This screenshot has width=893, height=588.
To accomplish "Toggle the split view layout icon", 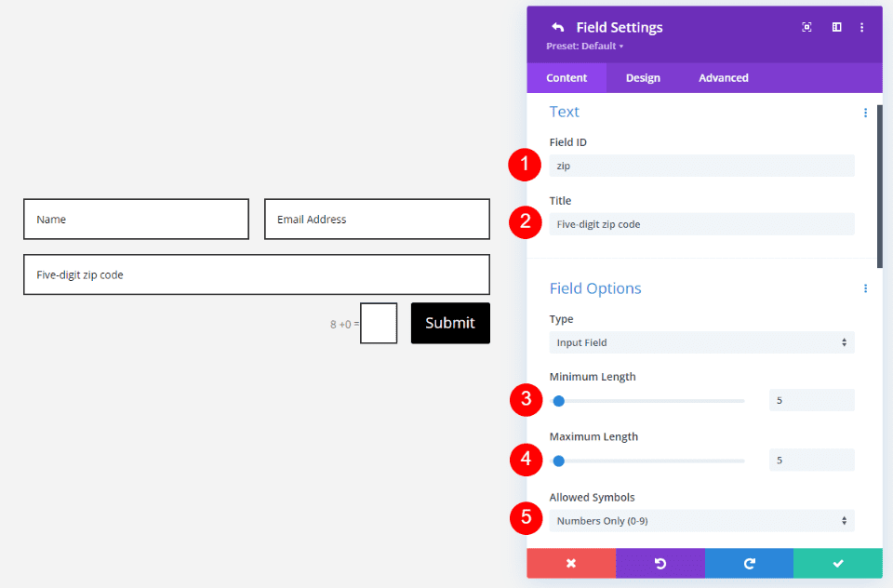I will pos(835,27).
